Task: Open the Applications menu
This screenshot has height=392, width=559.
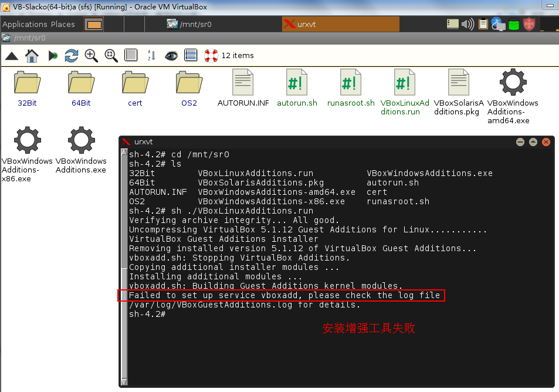Action: click(x=25, y=24)
